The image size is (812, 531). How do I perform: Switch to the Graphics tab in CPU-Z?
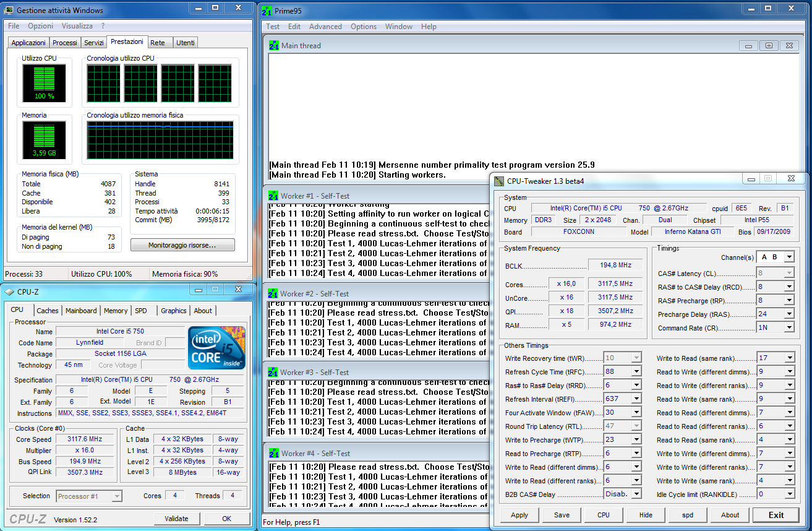[174, 311]
